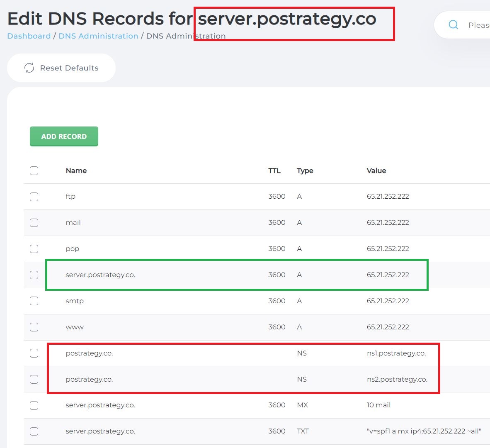Click the MX type cell
This screenshot has height=448, width=490.
(303, 405)
